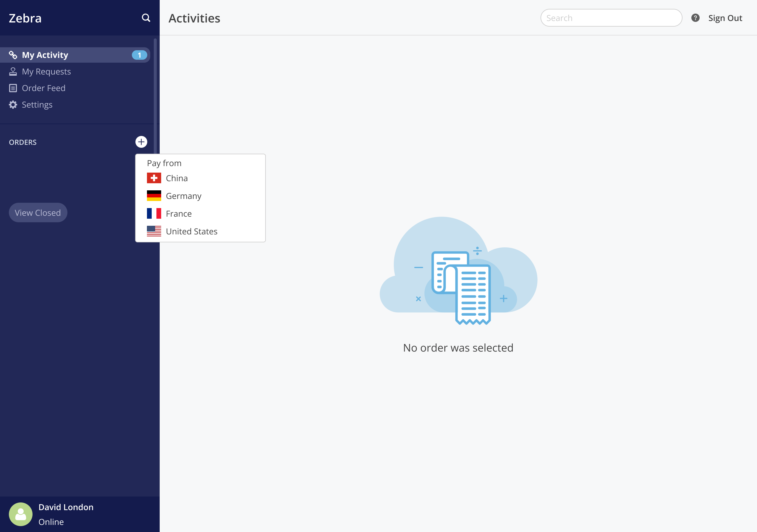Viewport: 757px width, 532px height.
Task: Go to Order Feed in sidebar
Action: [x=43, y=88]
